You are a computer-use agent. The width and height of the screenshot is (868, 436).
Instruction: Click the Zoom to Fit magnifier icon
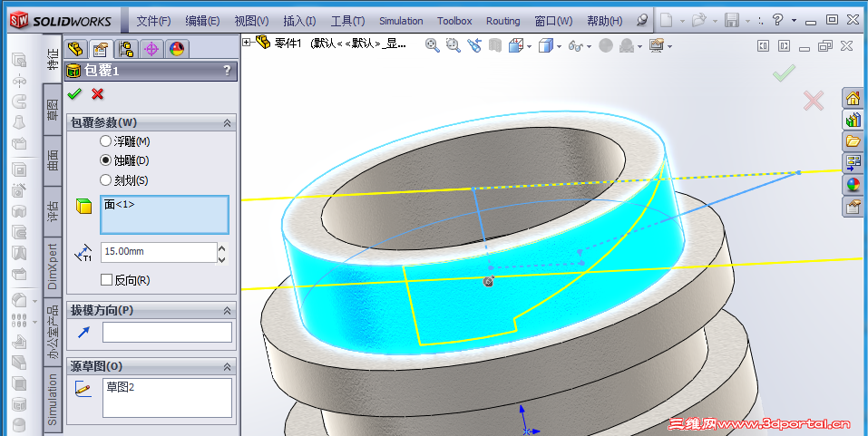[x=433, y=45]
